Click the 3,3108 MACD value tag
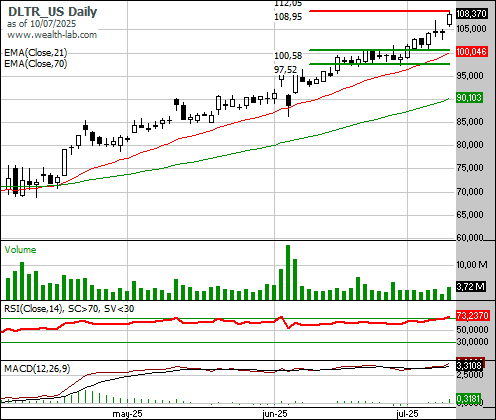 click(469, 366)
